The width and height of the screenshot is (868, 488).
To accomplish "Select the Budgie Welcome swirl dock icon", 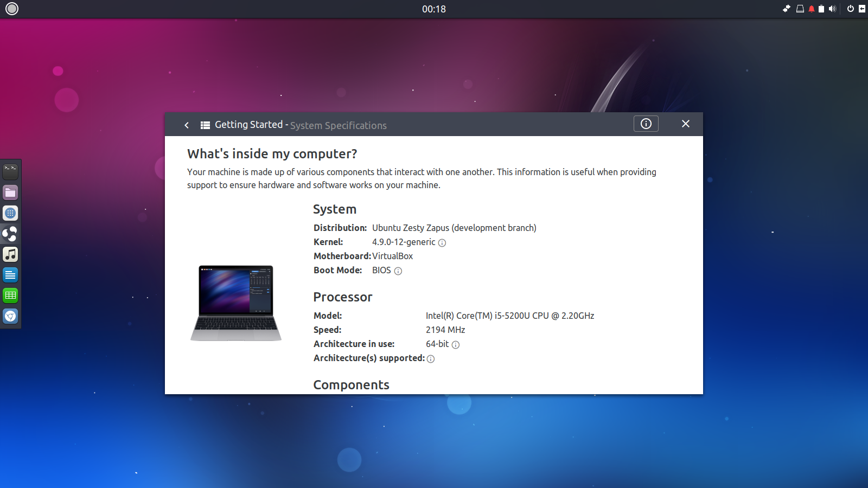I will pos(10,234).
